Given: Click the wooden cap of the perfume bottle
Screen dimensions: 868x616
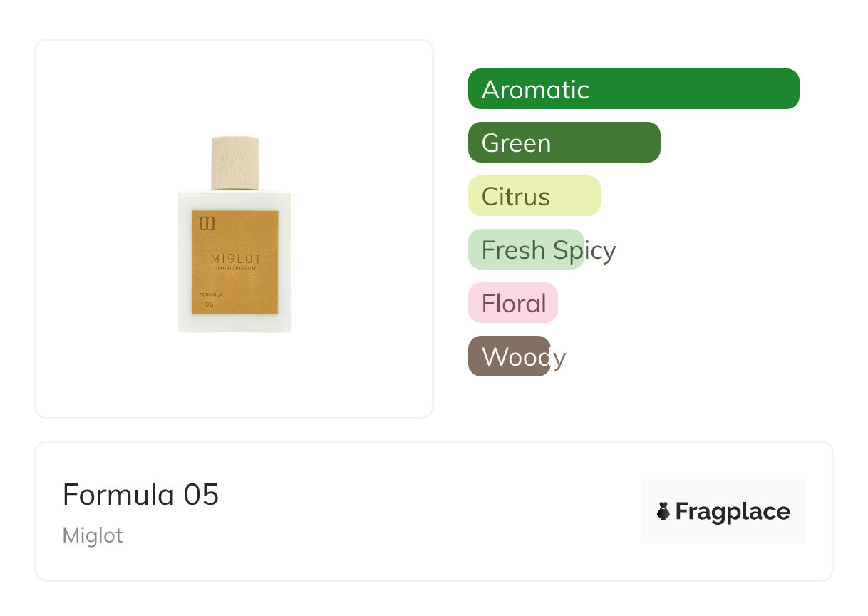Looking at the screenshot, I should 235,163.
